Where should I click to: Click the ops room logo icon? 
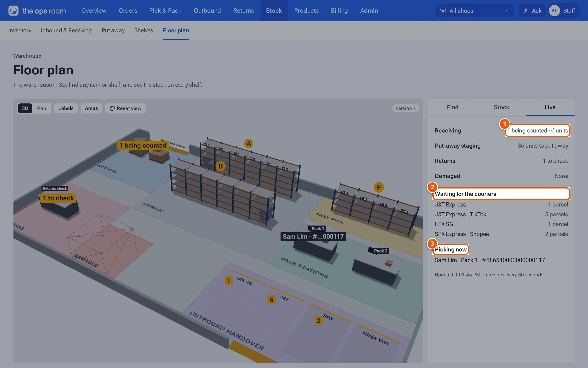pyautogui.click(x=13, y=11)
